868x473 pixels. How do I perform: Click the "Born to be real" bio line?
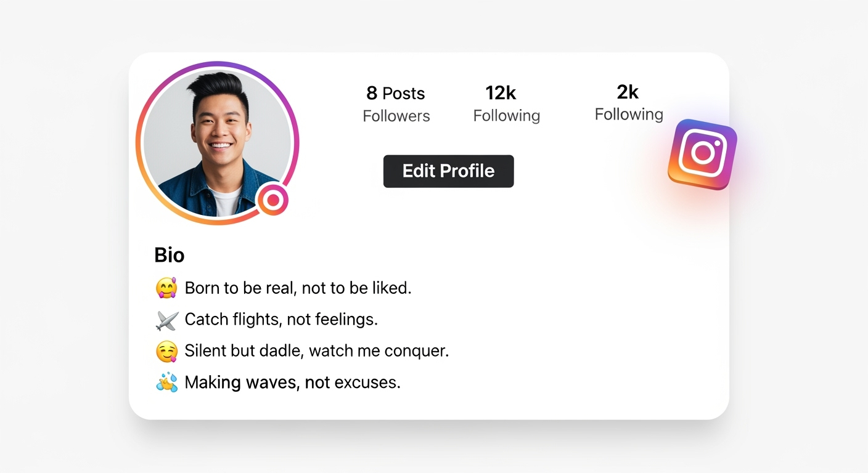298,288
